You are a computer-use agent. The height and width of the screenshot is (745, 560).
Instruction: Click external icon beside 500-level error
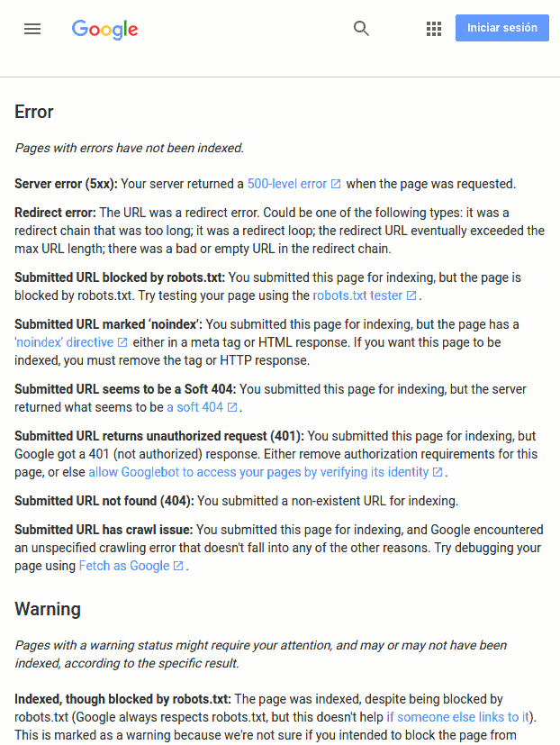(x=336, y=184)
